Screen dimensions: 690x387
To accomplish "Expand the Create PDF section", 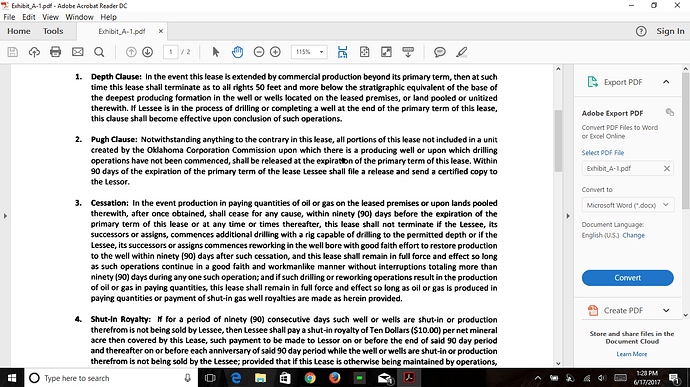I will 666,310.
